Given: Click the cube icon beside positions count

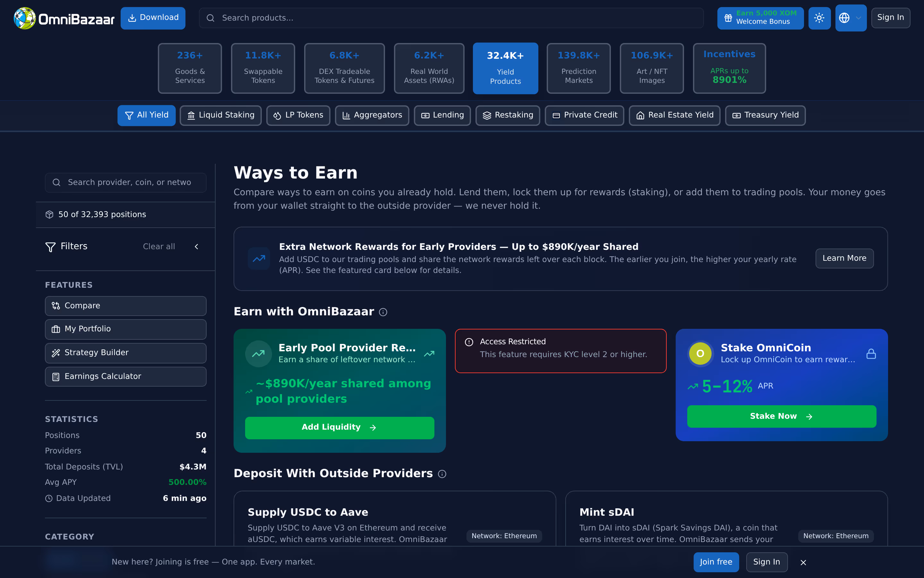Looking at the screenshot, I should click(49, 215).
